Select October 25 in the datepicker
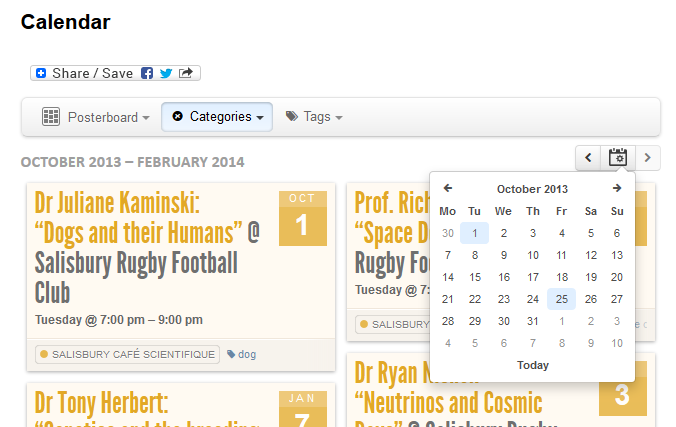This screenshot has width=676, height=427. coord(561,299)
